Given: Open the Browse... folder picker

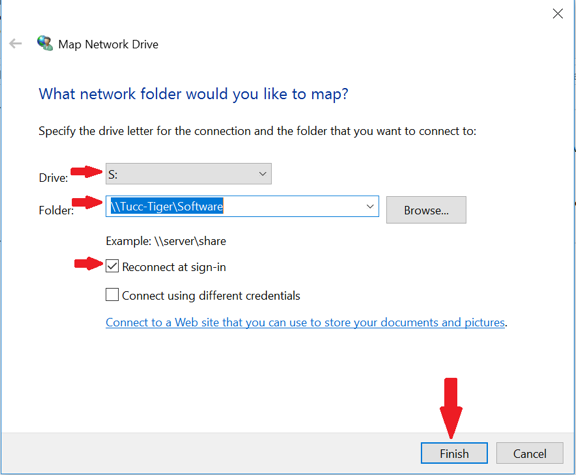Looking at the screenshot, I should (x=426, y=210).
